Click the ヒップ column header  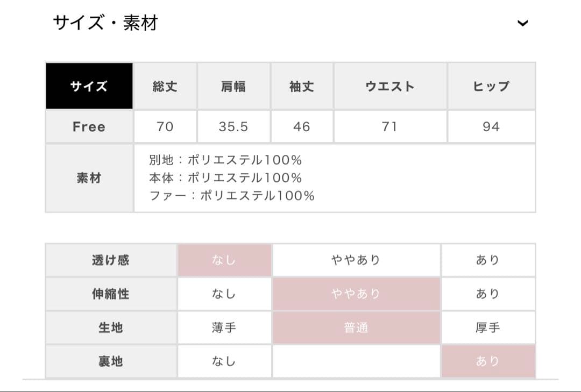491,87
